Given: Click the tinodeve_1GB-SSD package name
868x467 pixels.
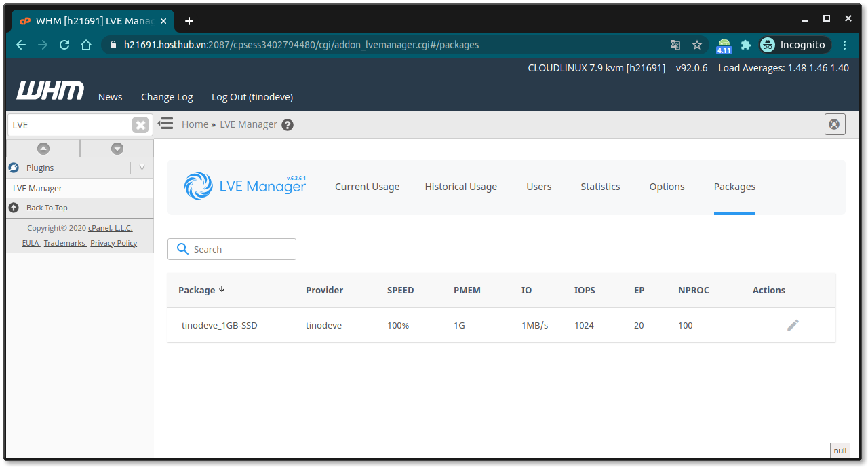Looking at the screenshot, I should [220, 325].
